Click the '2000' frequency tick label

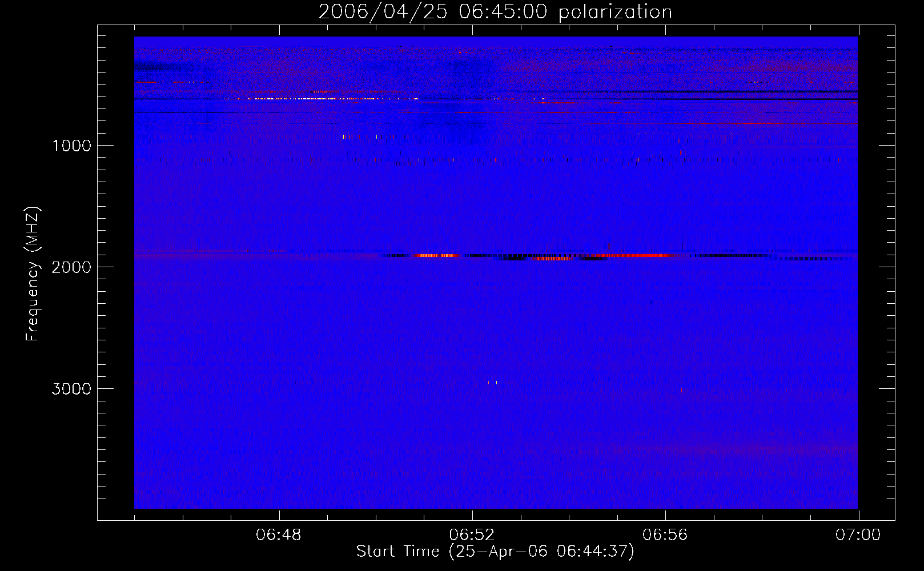72,267
